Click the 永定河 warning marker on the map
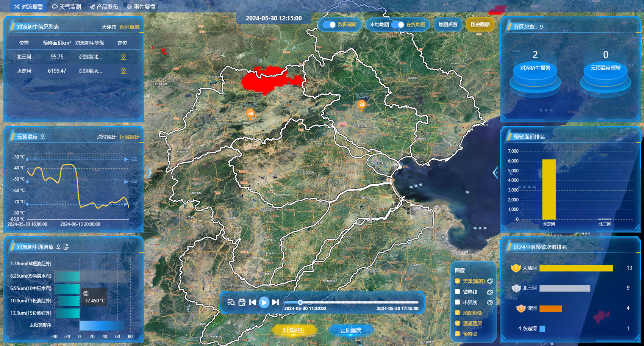The width and height of the screenshot is (644, 346). (250, 113)
